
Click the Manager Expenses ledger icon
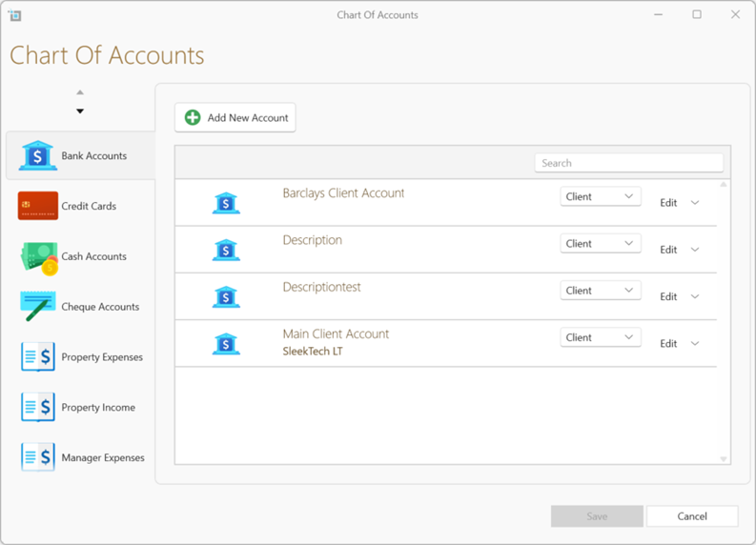pos(38,457)
